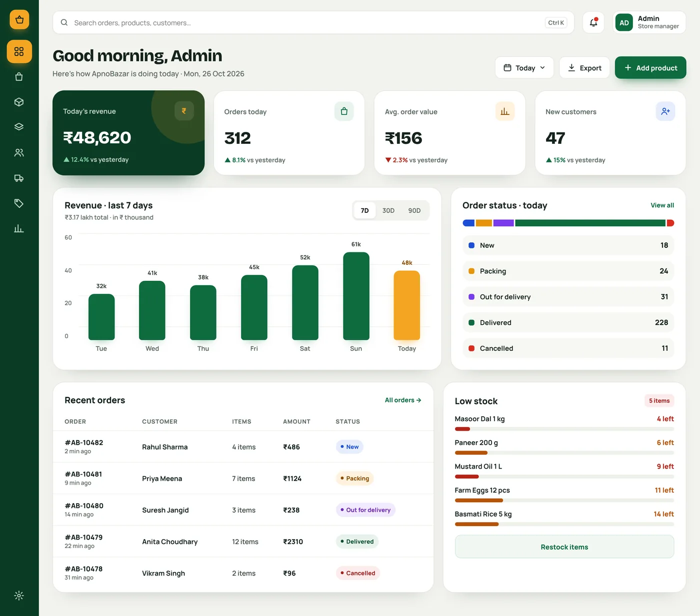This screenshot has width=700, height=616.
Task: Click the AD avatar badge
Action: (x=624, y=22)
